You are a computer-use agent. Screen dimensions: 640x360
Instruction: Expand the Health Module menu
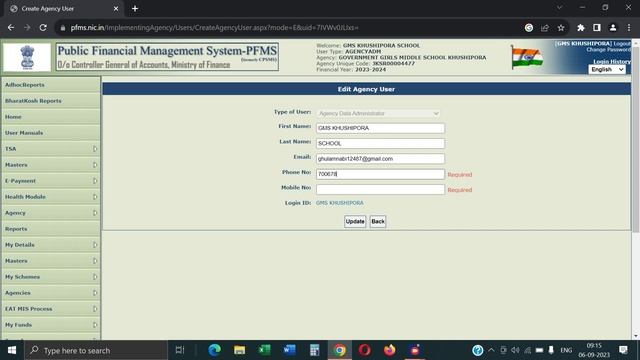point(51,197)
